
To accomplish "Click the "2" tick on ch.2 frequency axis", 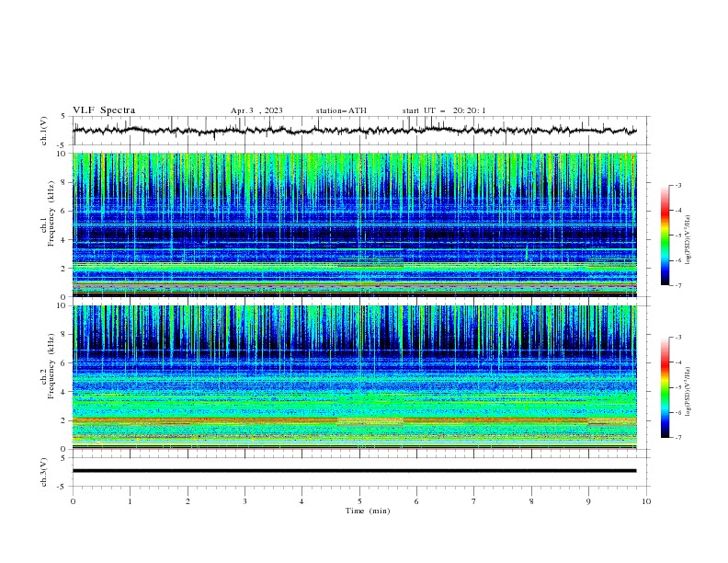I will pos(64,420).
